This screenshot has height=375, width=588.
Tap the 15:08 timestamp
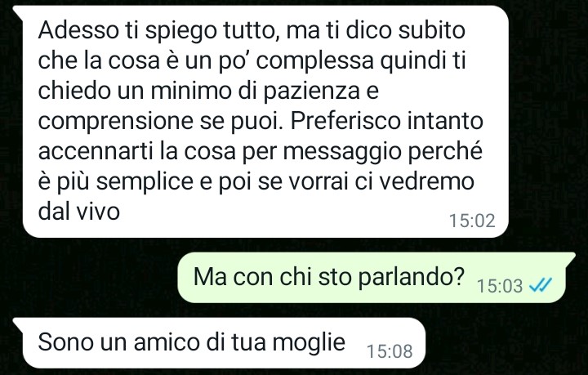390,352
